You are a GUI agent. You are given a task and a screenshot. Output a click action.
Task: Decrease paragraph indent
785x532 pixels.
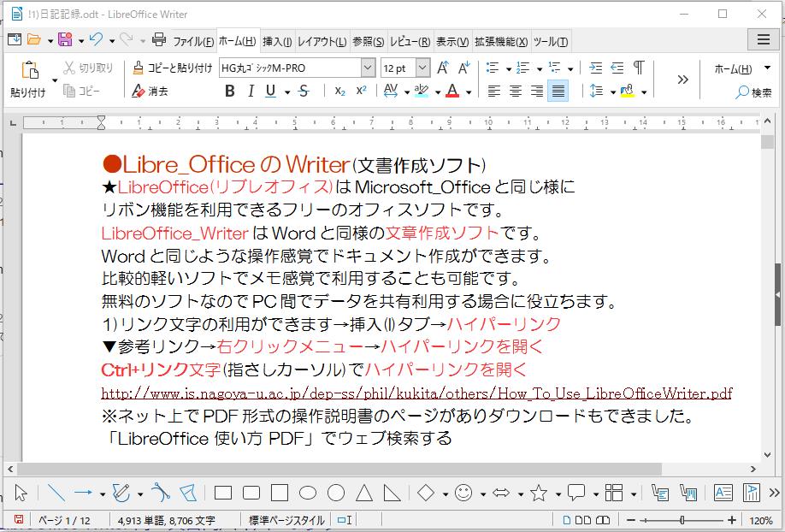tap(617, 68)
